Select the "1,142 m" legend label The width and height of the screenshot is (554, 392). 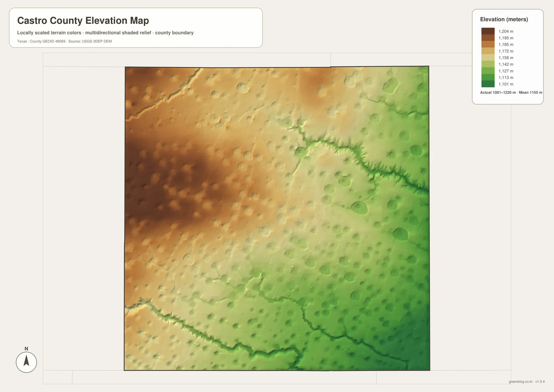click(x=506, y=64)
